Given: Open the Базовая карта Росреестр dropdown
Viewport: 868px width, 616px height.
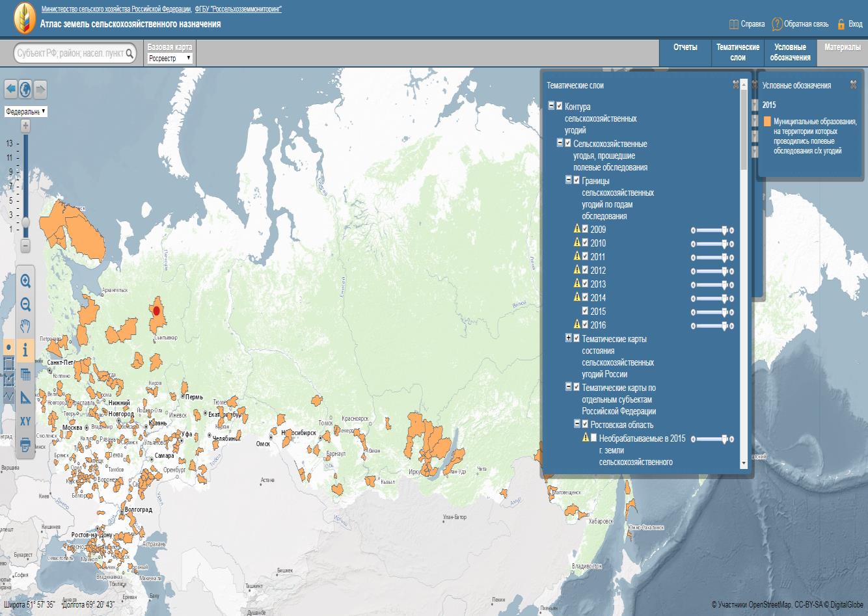Looking at the screenshot, I should point(170,58).
